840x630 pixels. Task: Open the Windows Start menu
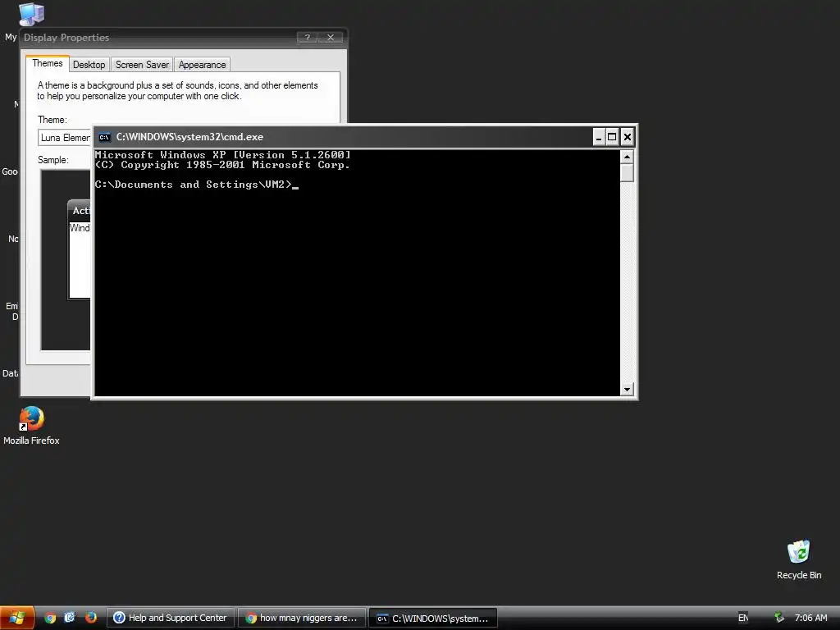point(17,618)
